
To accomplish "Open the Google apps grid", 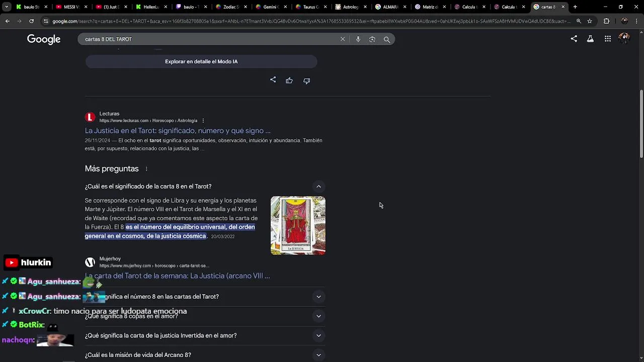I will coord(608,39).
